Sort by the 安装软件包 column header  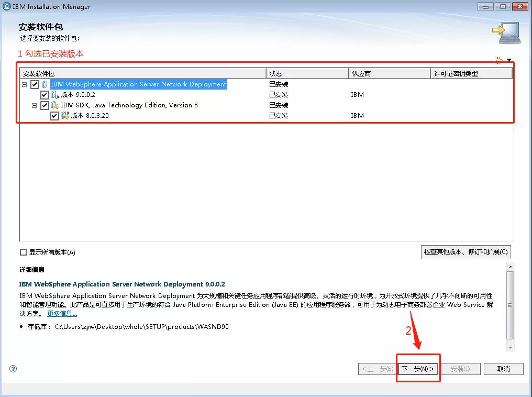[143, 74]
